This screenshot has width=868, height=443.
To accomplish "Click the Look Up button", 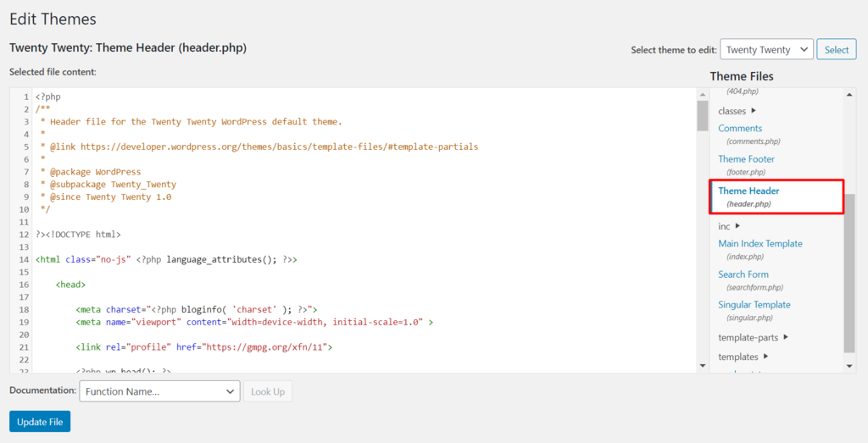I will click(x=268, y=391).
